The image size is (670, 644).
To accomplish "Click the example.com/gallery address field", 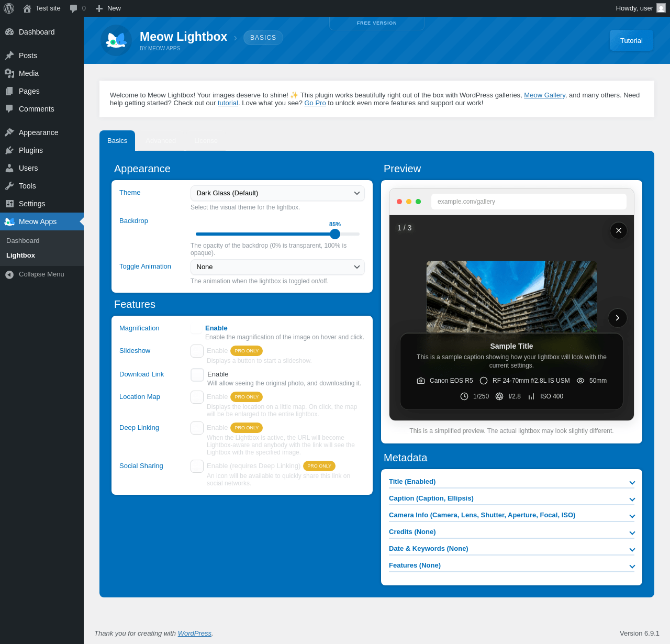I will (529, 202).
